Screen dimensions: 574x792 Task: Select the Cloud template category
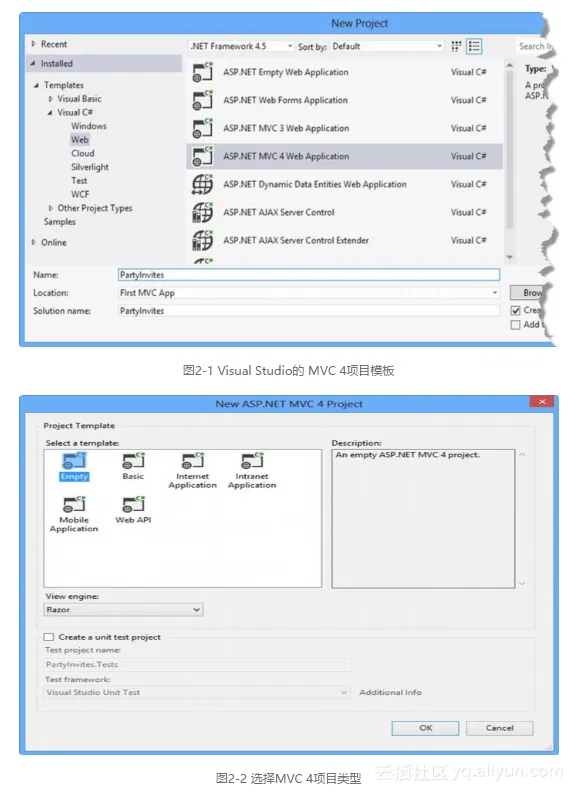83,154
